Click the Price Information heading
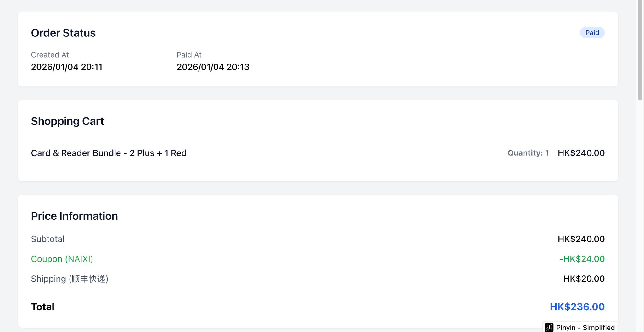The width and height of the screenshot is (644, 332). [74, 216]
